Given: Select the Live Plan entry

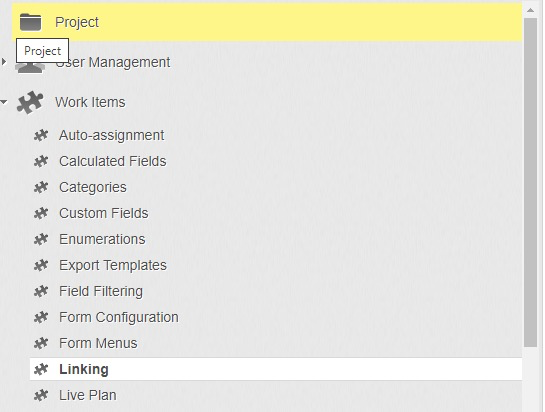Looking at the screenshot, I should click(x=88, y=395).
